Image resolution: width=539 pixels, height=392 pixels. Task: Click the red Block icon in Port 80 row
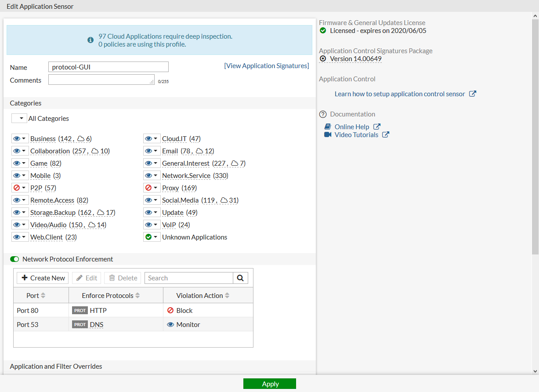[x=170, y=310]
